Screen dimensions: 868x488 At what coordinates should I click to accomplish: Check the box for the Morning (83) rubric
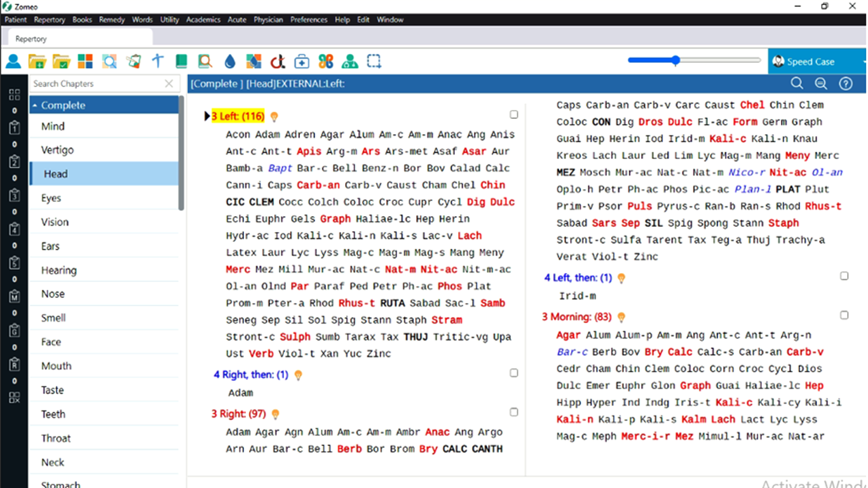pyautogui.click(x=844, y=315)
